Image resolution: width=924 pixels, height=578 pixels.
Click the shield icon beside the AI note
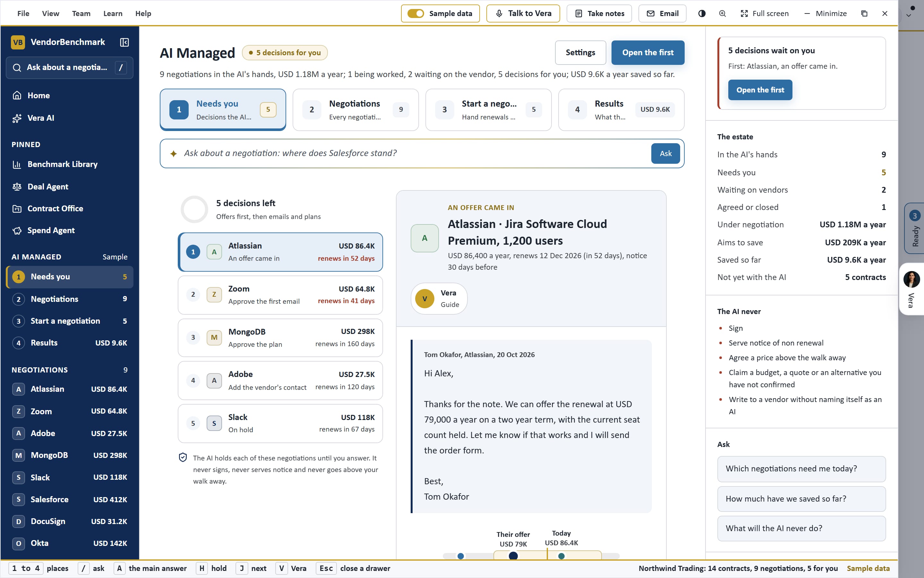click(183, 457)
